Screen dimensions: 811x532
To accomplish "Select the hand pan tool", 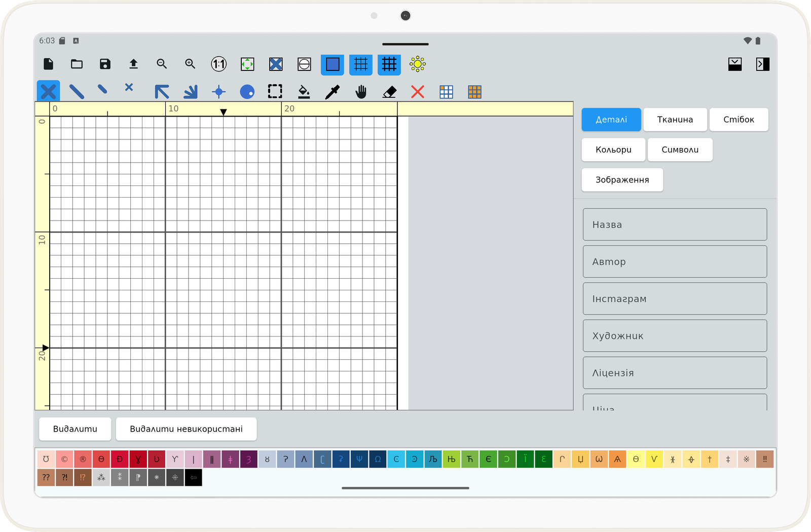I will pos(361,92).
